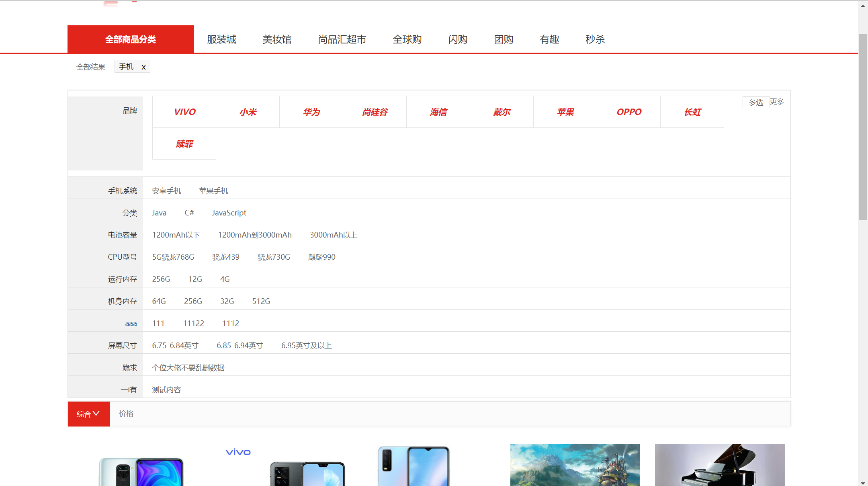Open the 全部商品分类 menu
The width and height of the screenshot is (868, 486).
point(131,39)
